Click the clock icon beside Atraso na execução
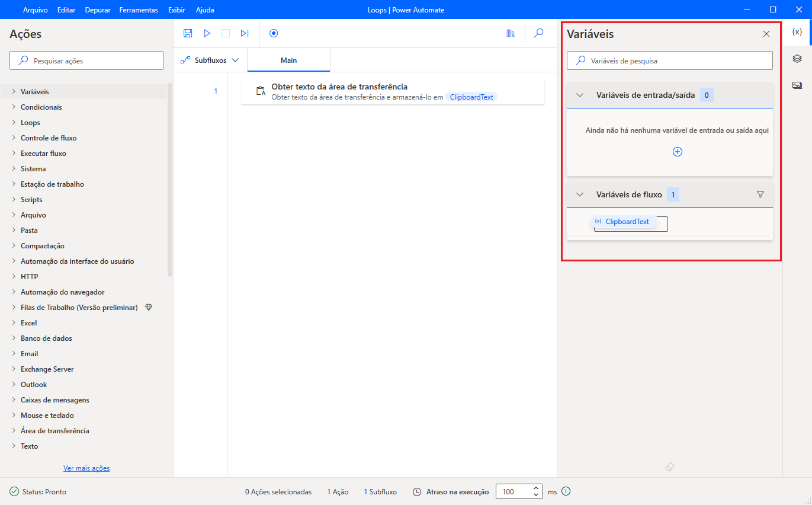This screenshot has height=505, width=812. coord(417,492)
